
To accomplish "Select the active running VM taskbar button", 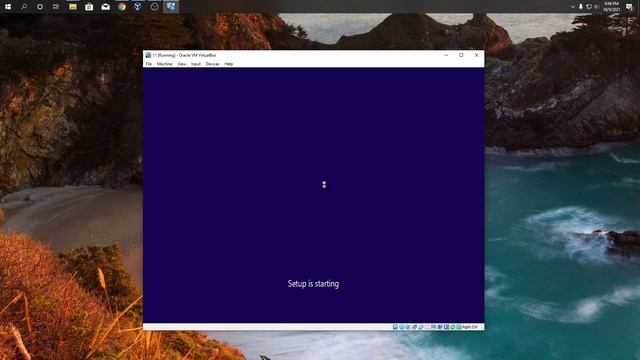I will (x=171, y=7).
